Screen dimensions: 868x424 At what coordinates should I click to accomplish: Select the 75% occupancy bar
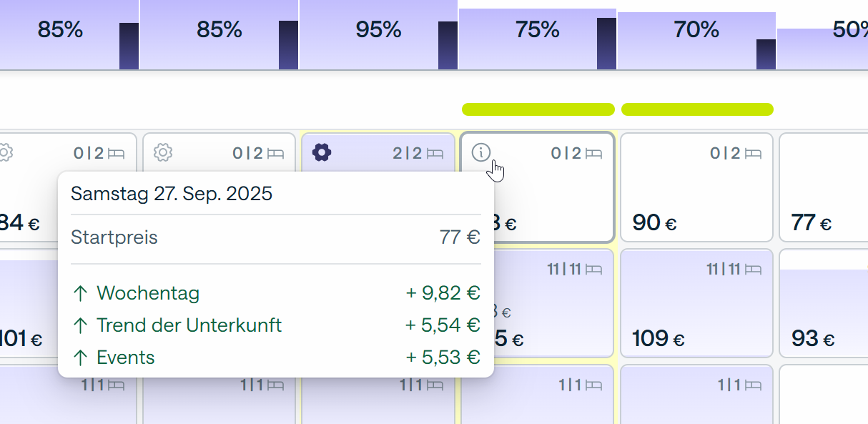(x=537, y=39)
